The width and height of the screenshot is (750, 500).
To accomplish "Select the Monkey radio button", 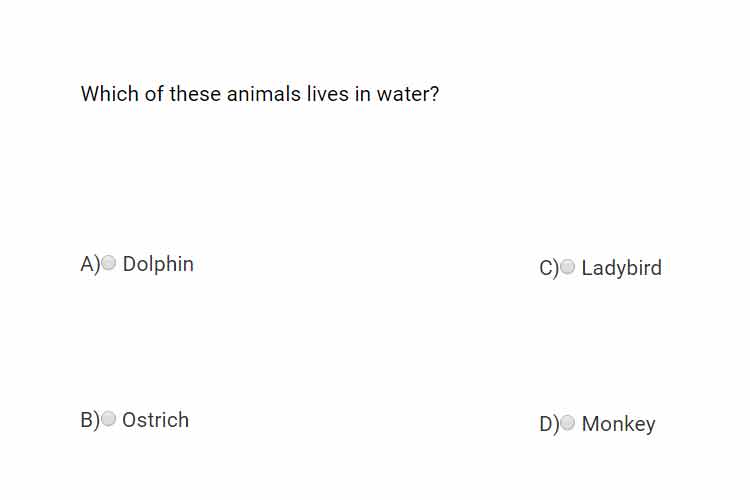I will click(x=568, y=422).
